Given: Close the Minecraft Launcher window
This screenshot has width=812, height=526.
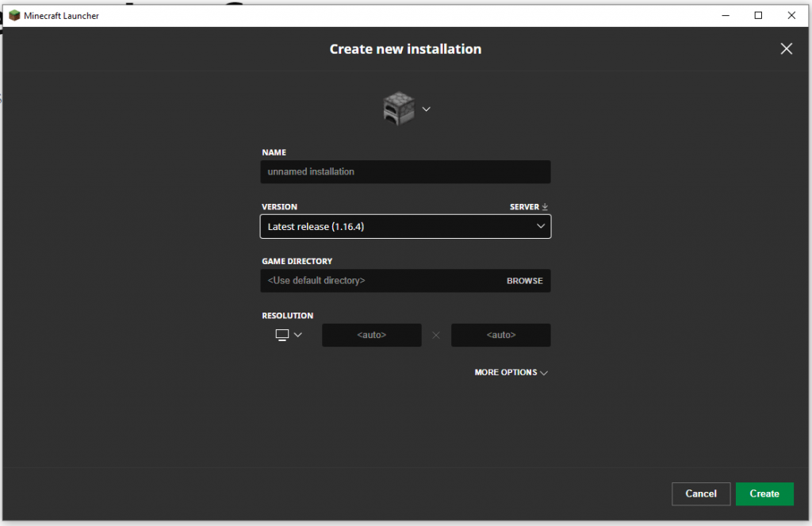Looking at the screenshot, I should [x=791, y=15].
